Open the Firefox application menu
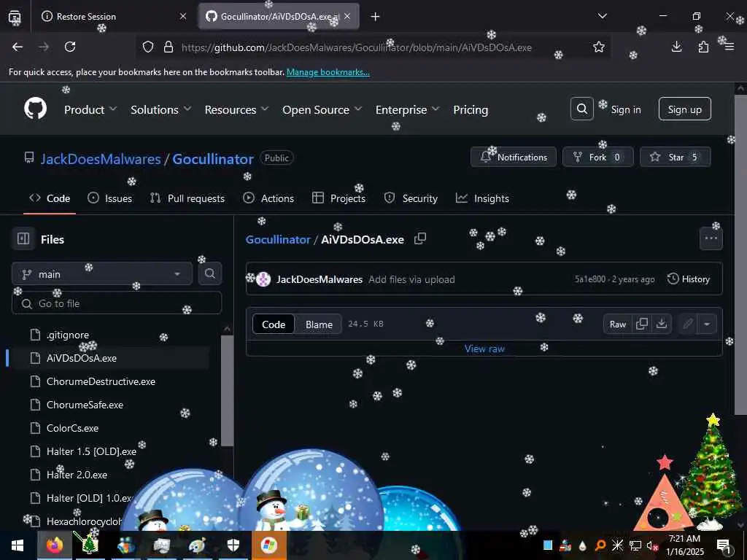The image size is (747, 560). pyautogui.click(x=729, y=47)
